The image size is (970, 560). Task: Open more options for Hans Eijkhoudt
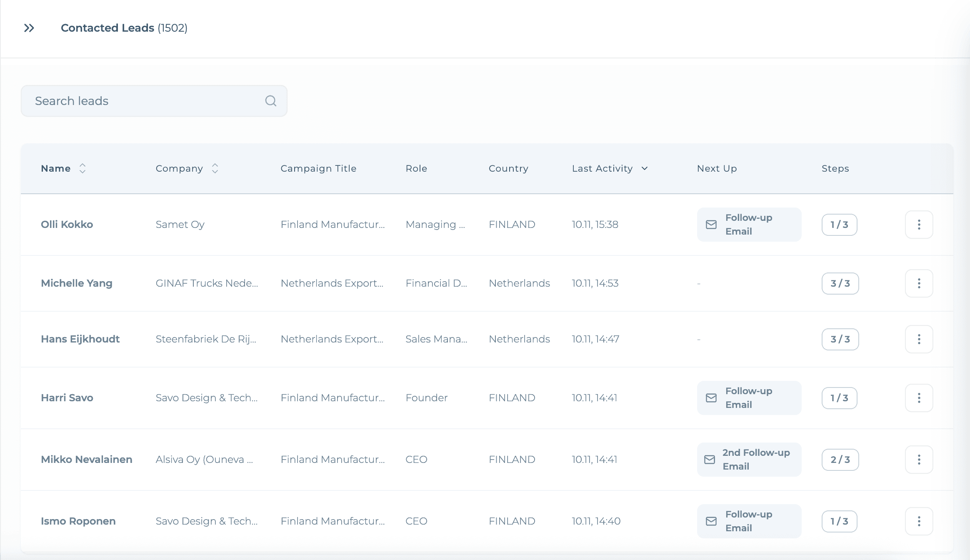(919, 339)
